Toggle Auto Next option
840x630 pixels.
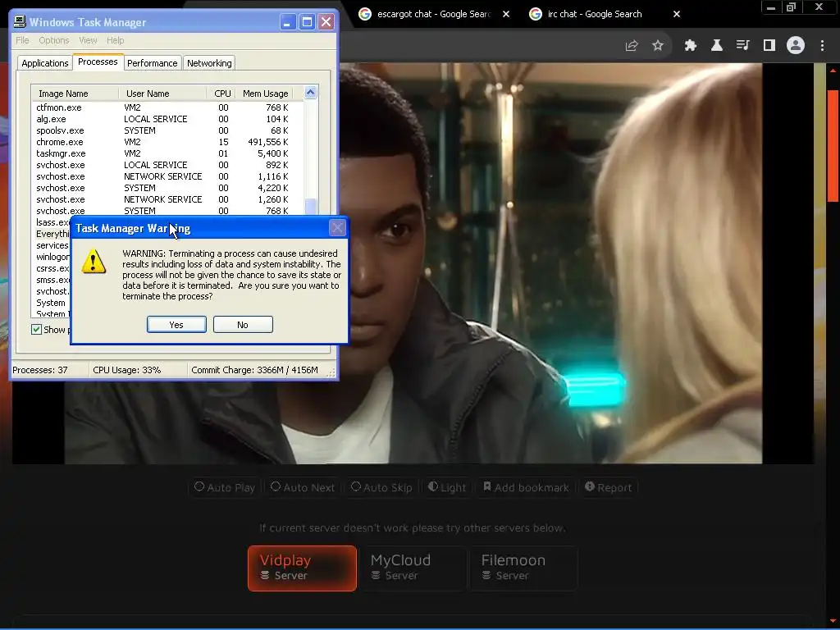click(302, 487)
